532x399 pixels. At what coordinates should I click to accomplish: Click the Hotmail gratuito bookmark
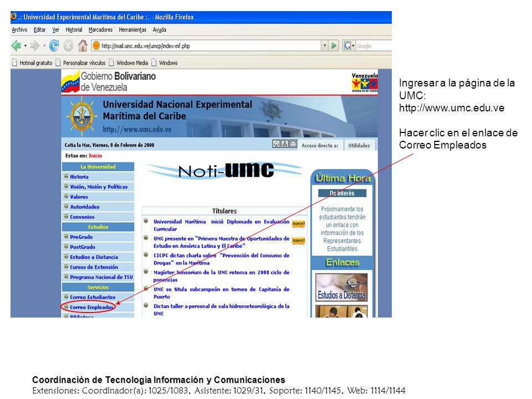point(32,63)
